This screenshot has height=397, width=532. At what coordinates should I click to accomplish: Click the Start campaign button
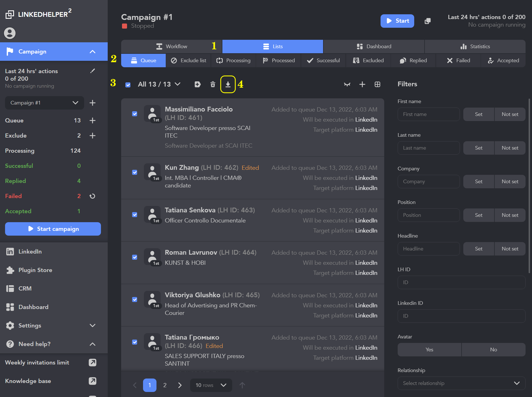click(53, 229)
